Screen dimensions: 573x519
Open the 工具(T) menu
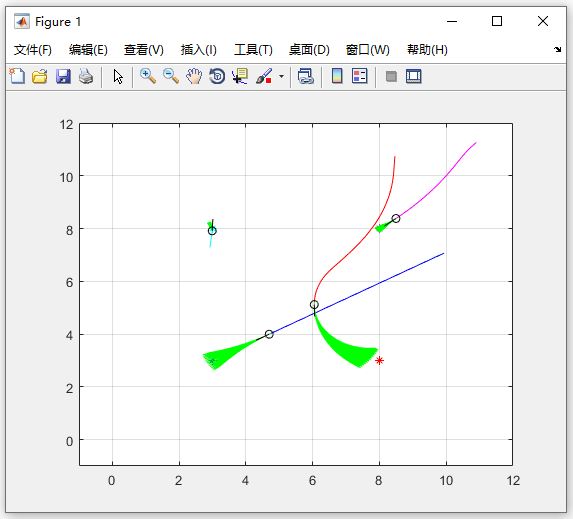[x=253, y=50]
